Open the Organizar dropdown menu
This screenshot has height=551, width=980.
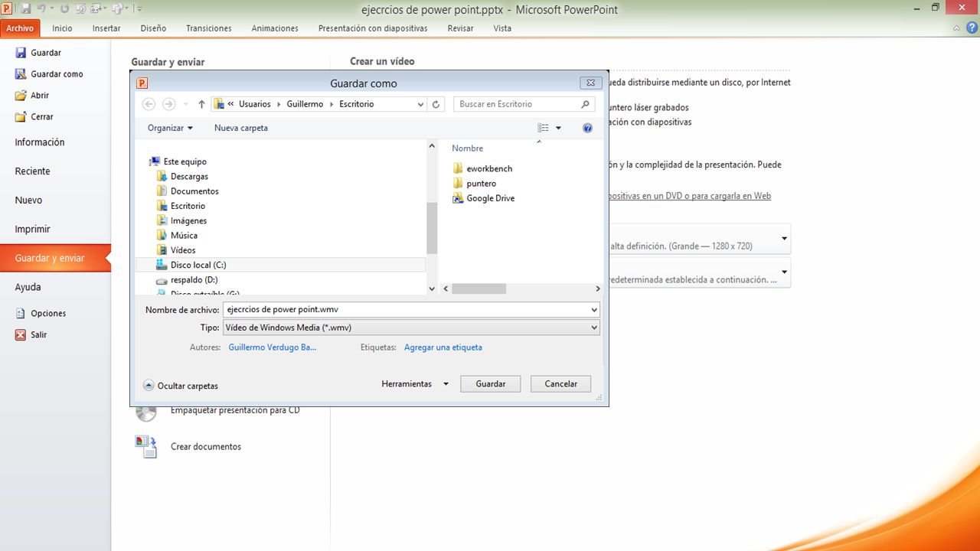[x=170, y=128]
